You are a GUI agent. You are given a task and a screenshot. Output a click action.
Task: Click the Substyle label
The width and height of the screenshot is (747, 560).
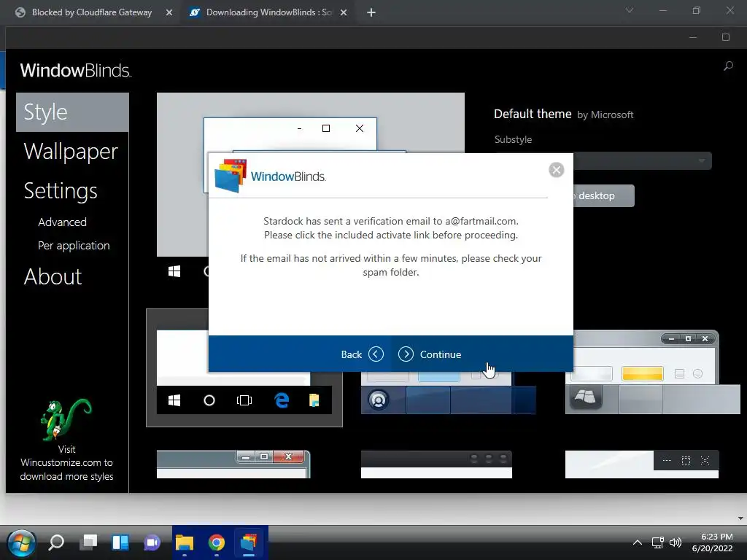click(513, 139)
